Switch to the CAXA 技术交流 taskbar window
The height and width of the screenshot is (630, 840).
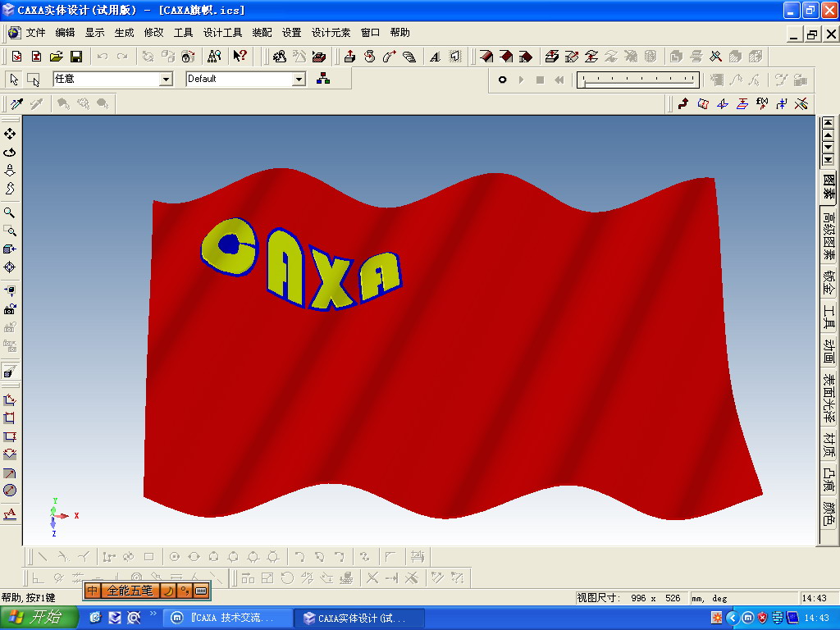click(228, 618)
